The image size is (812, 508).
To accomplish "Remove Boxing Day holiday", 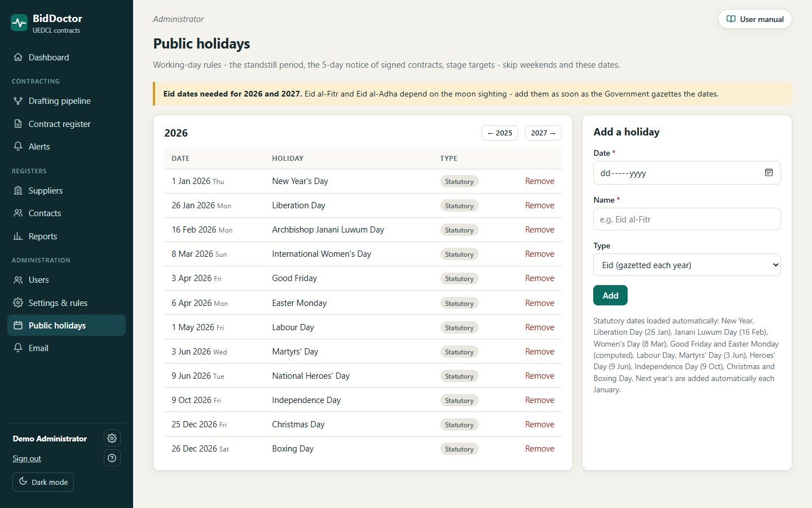I will pos(540,449).
